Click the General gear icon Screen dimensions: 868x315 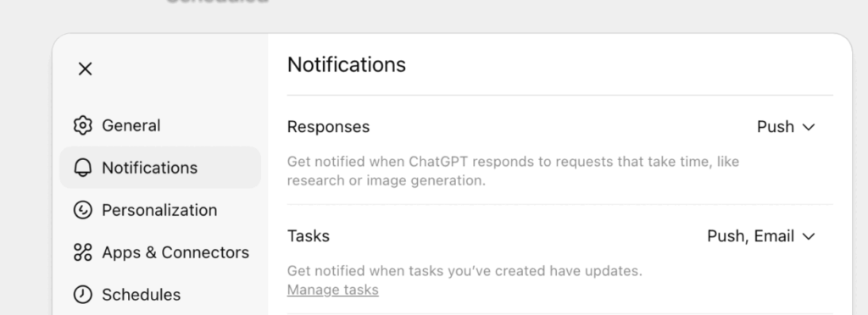[82, 125]
